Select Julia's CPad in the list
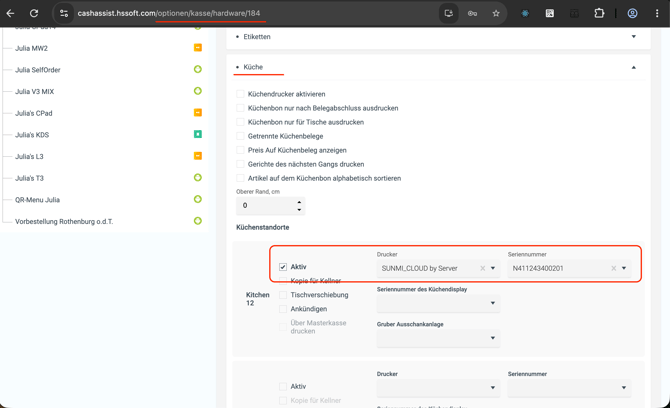 point(34,113)
